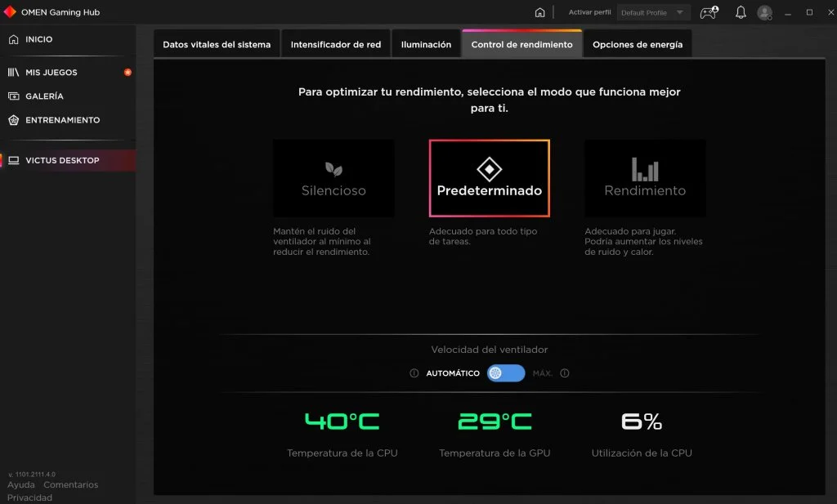Click info icon beside AUTOMÁTICO
The width and height of the screenshot is (837, 504).
[414, 372]
